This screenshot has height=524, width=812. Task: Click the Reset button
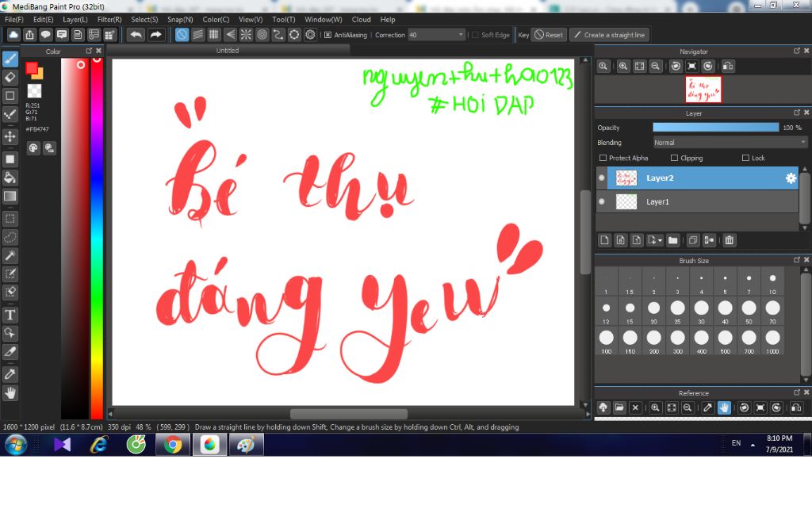pos(549,35)
